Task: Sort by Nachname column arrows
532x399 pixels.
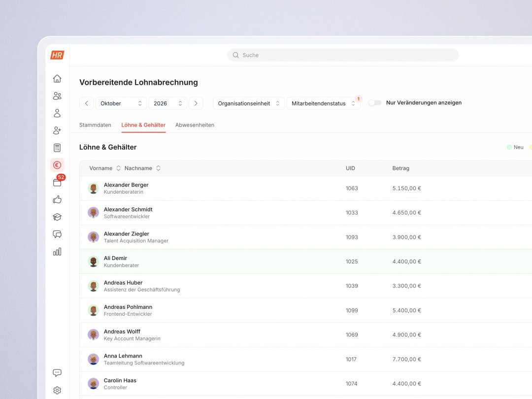Action: click(158, 168)
